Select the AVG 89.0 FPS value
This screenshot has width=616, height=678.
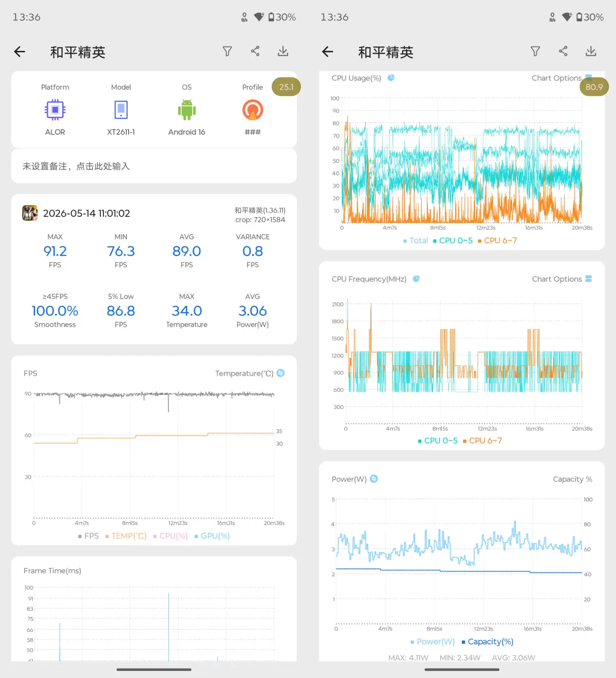[x=187, y=251]
